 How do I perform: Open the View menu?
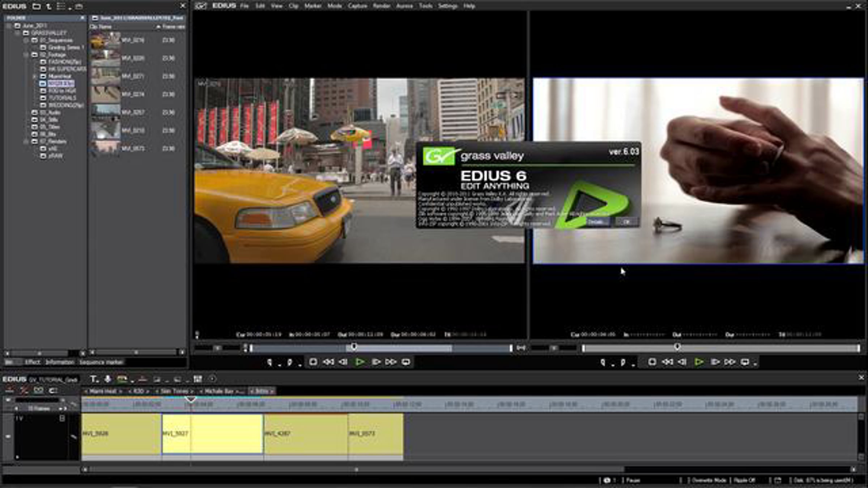click(x=277, y=6)
